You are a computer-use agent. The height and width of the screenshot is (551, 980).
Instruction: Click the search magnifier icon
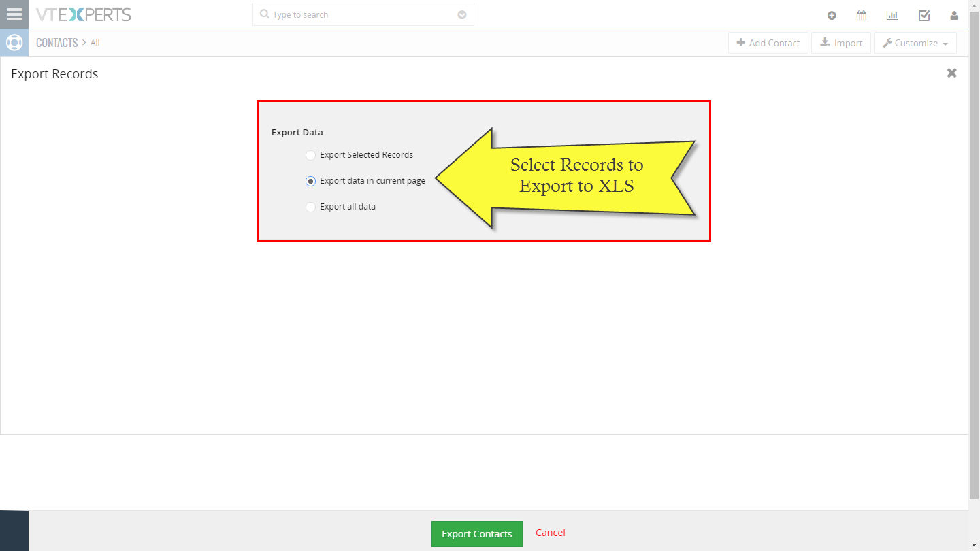(x=265, y=14)
